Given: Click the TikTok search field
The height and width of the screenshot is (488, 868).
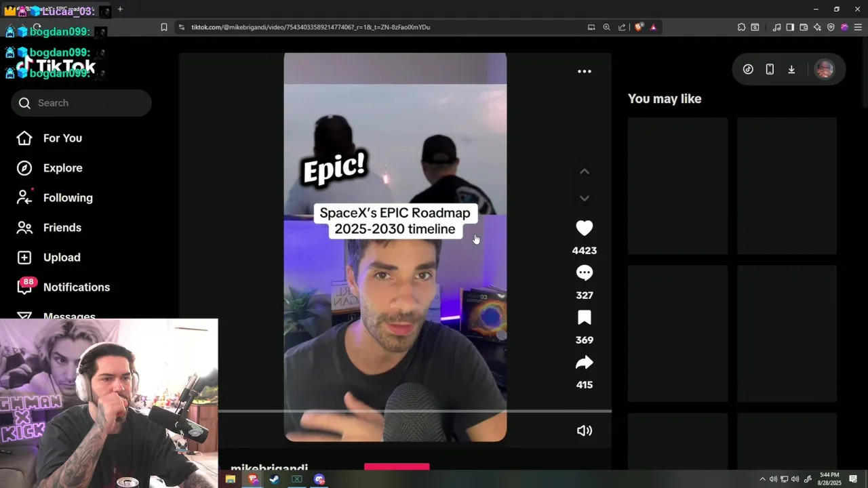Looking at the screenshot, I should coord(81,103).
